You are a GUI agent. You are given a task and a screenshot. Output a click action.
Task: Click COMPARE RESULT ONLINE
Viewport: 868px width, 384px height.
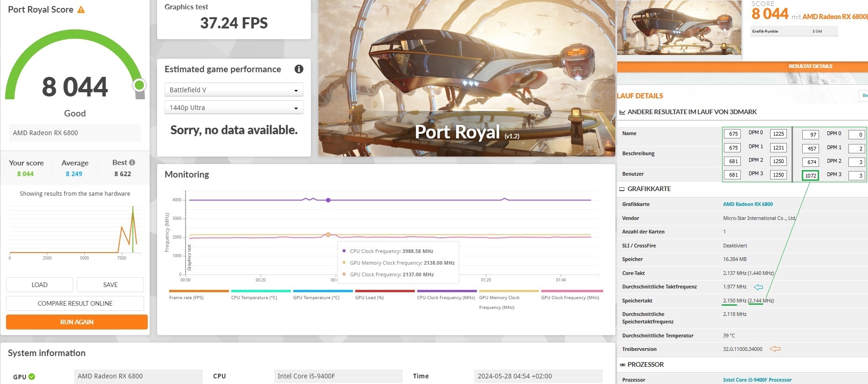tap(75, 303)
